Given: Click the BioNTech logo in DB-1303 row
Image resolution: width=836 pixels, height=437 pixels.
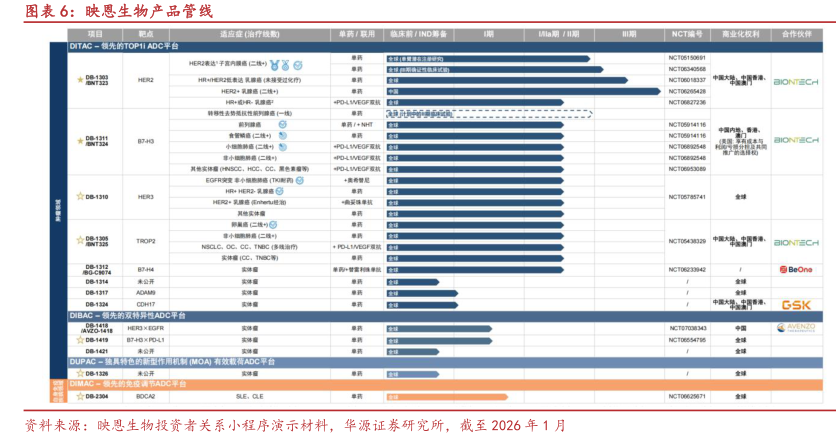Looking at the screenshot, I should pos(796,82).
